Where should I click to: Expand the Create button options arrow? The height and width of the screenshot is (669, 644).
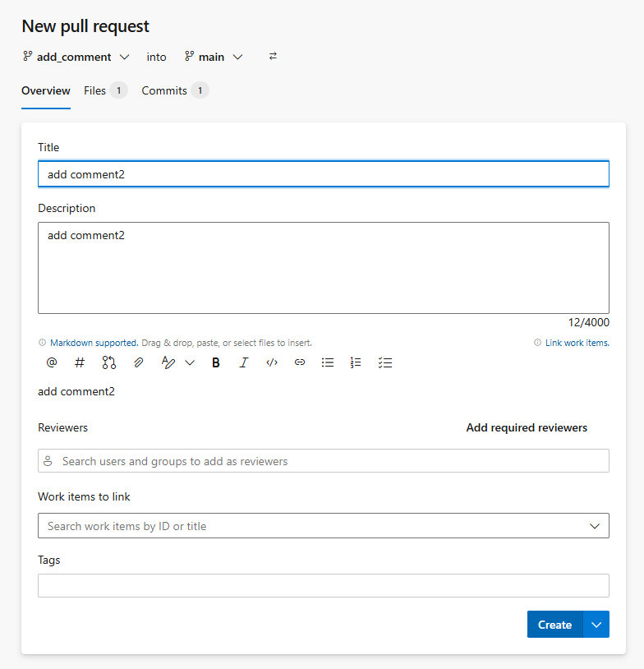(596, 625)
